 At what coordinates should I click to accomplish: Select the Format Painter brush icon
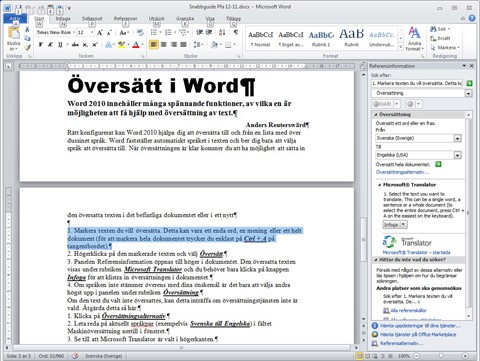point(27,48)
